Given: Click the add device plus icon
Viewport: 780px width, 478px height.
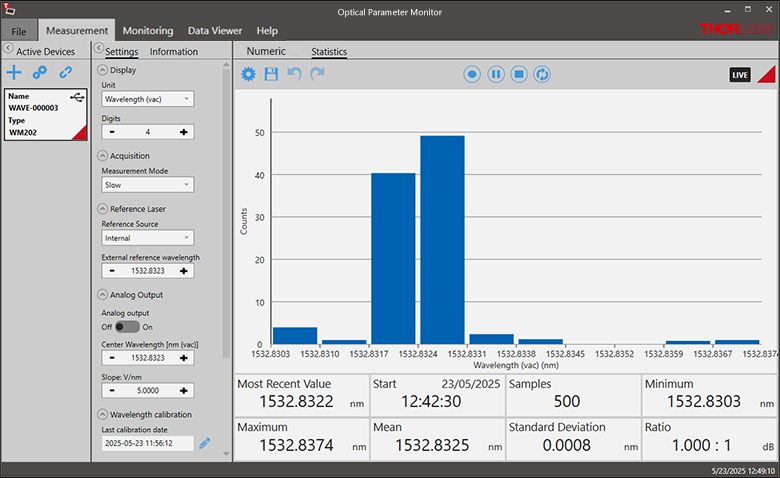Looking at the screenshot, I should tap(14, 72).
